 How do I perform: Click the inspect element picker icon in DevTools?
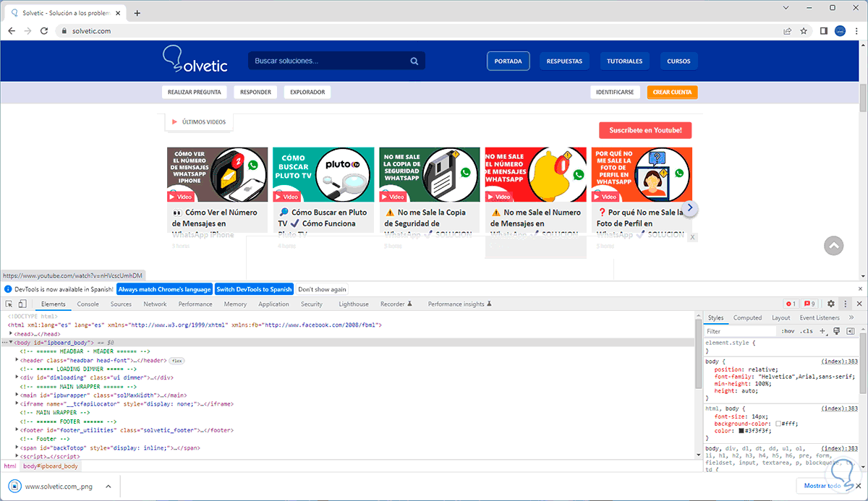(x=8, y=304)
